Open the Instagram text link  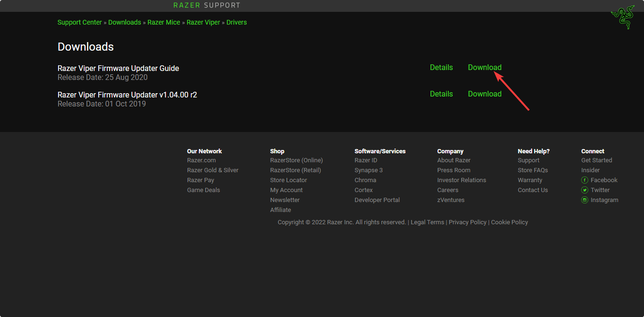pyautogui.click(x=604, y=200)
